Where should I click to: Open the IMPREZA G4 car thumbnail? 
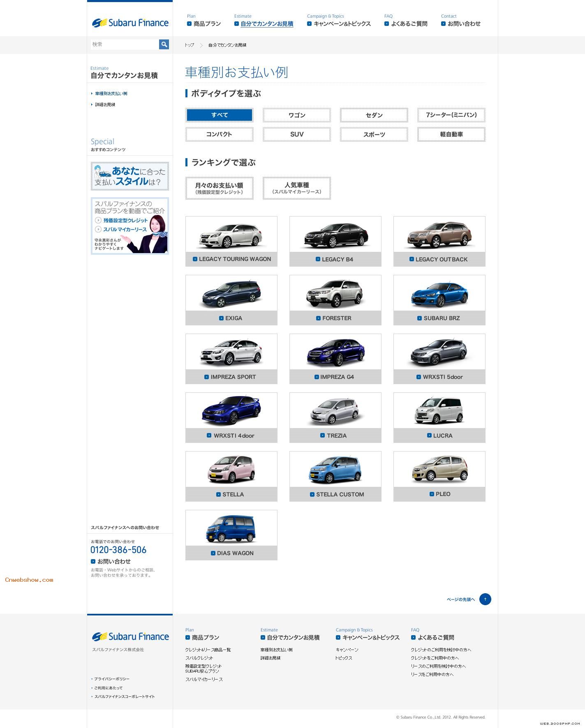click(x=335, y=359)
